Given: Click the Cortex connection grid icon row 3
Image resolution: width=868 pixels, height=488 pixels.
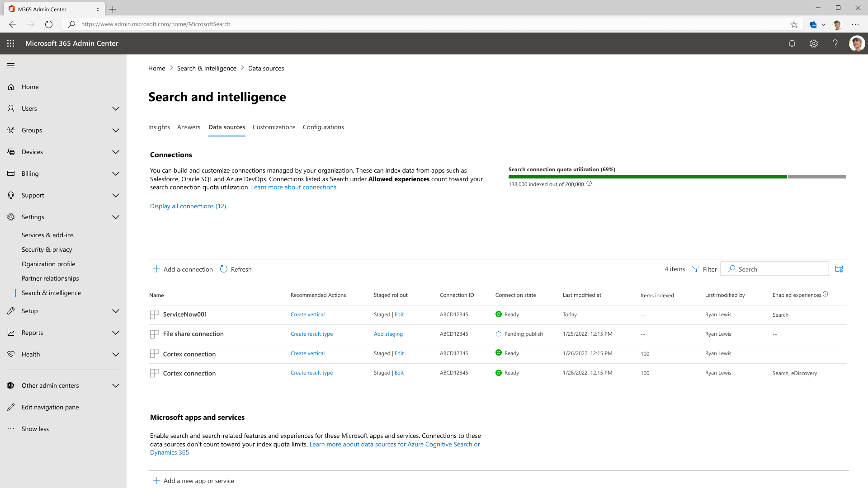Looking at the screenshot, I should (x=154, y=353).
